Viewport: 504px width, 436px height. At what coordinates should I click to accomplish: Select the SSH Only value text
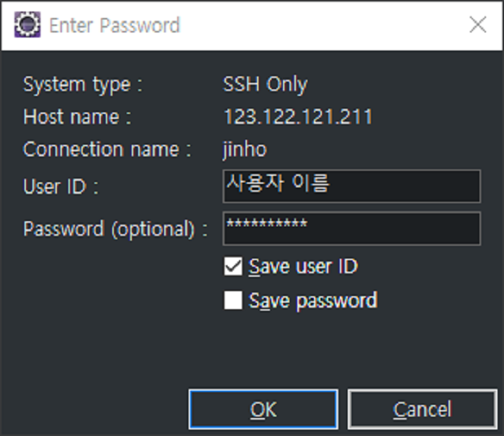265,84
